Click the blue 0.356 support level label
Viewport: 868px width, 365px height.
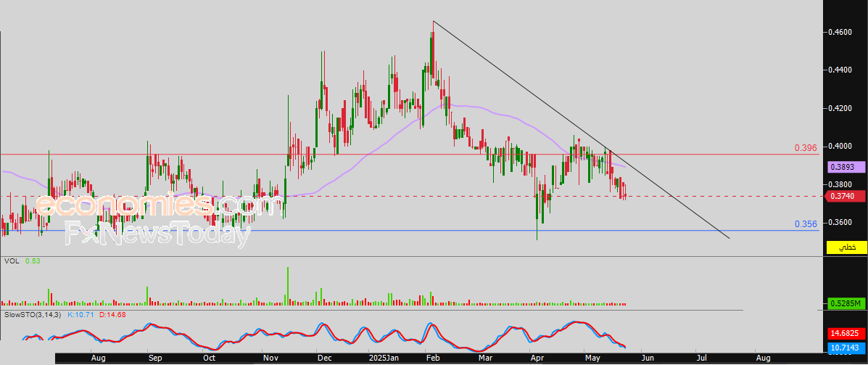[x=806, y=223]
